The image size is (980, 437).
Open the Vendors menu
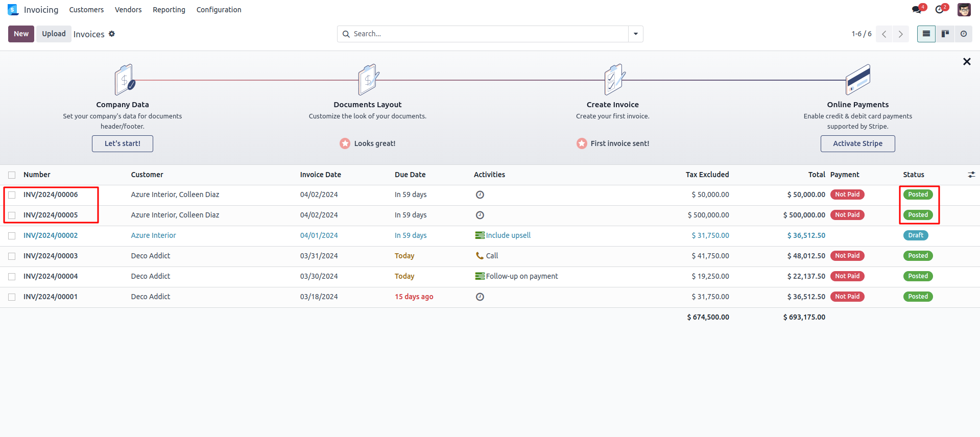[x=128, y=10]
